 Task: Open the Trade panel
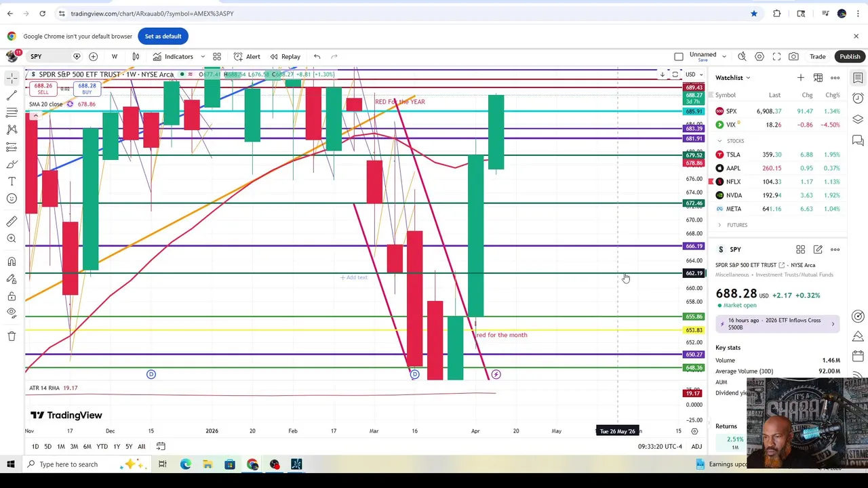(817, 56)
